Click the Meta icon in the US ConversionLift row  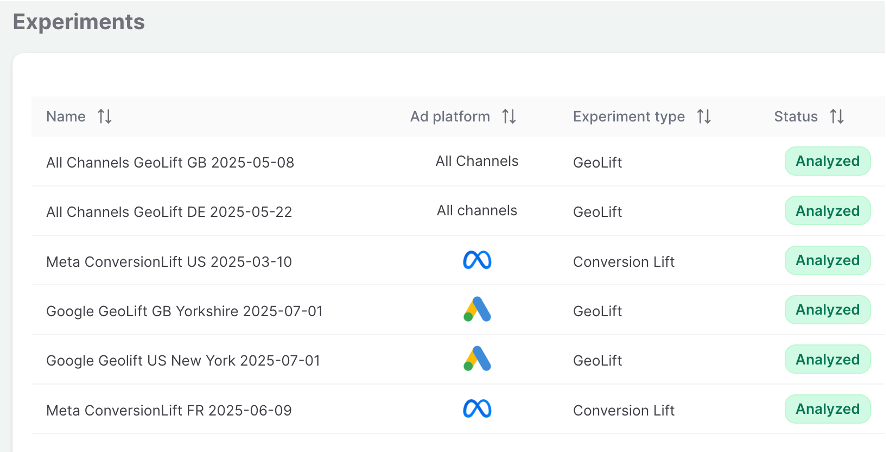tap(477, 261)
